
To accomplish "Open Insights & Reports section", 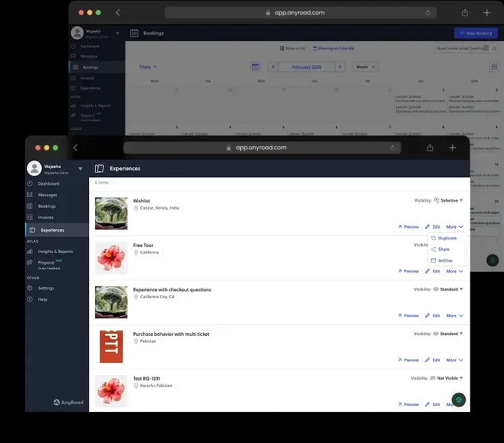I will (55, 252).
